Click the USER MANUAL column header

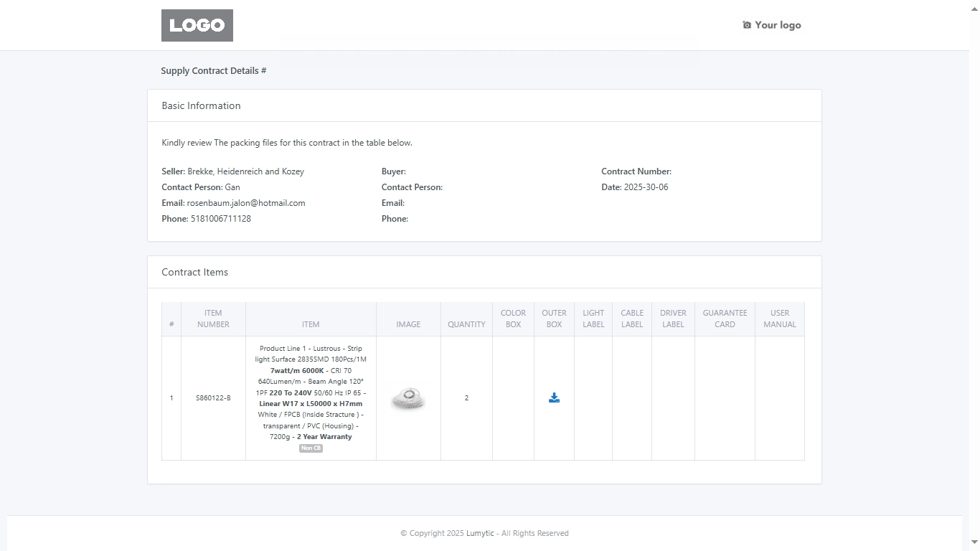pos(780,319)
